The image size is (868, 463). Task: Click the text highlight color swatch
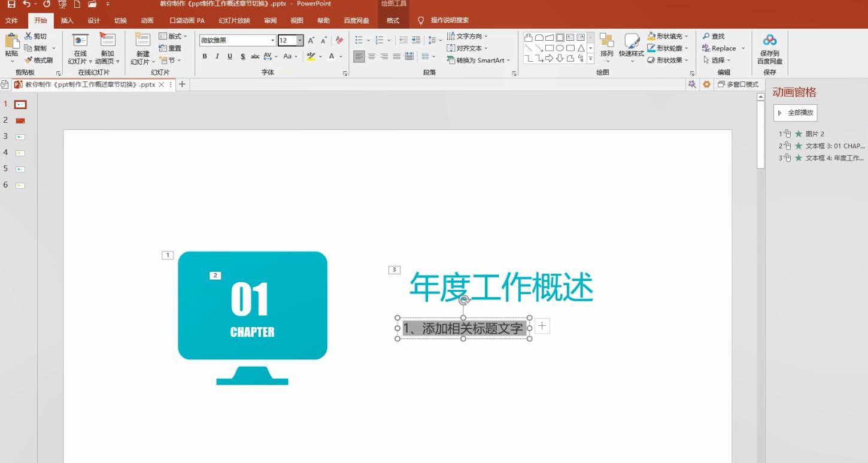coord(310,56)
